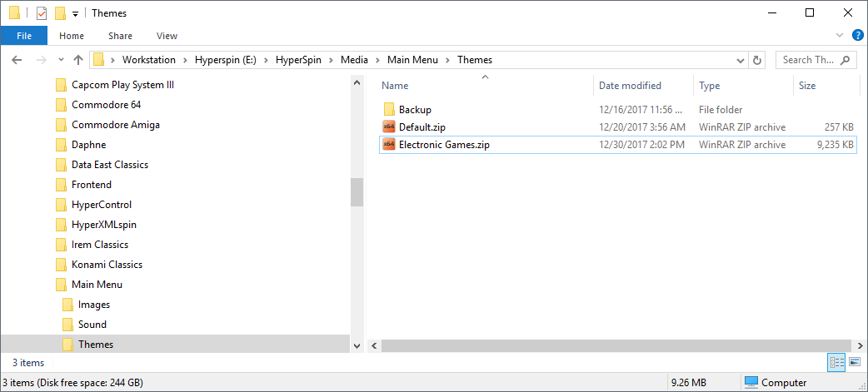Click the file list horizontal scrollbar thumb

pyautogui.click(x=615, y=345)
